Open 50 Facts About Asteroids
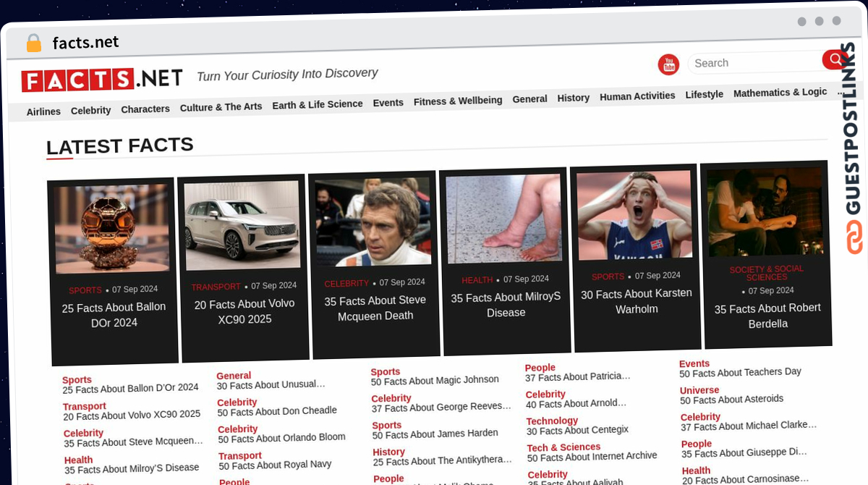Screen dimensions: 868x485 pyautogui.click(x=731, y=399)
